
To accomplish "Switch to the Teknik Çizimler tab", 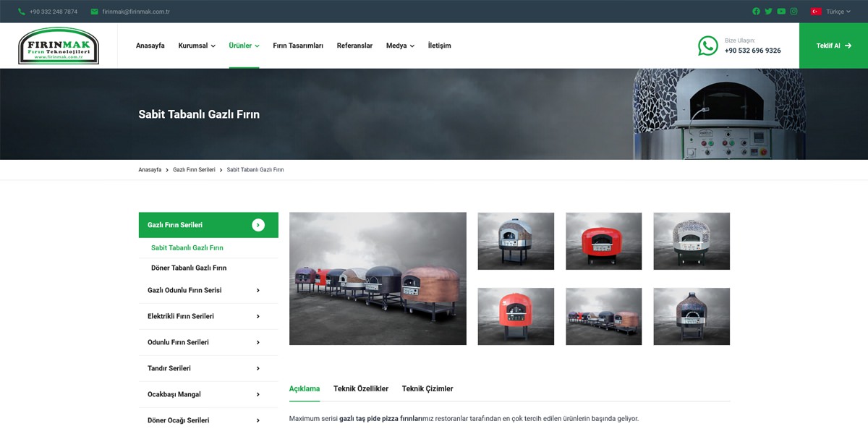I will (427, 388).
